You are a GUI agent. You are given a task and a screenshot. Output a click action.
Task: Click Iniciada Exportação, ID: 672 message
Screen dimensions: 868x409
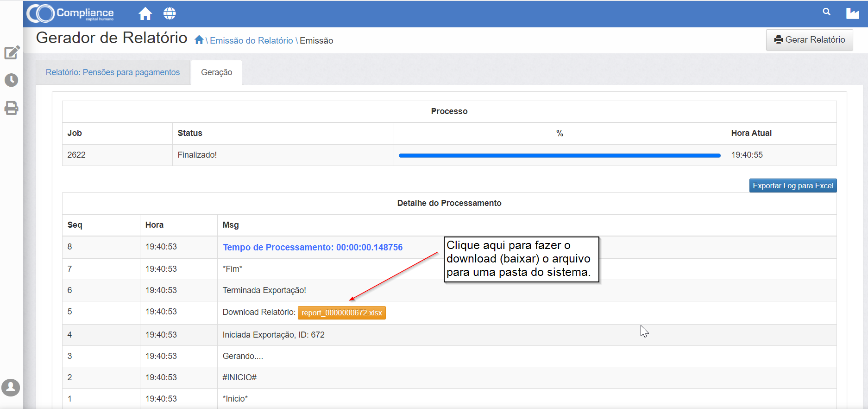point(274,335)
